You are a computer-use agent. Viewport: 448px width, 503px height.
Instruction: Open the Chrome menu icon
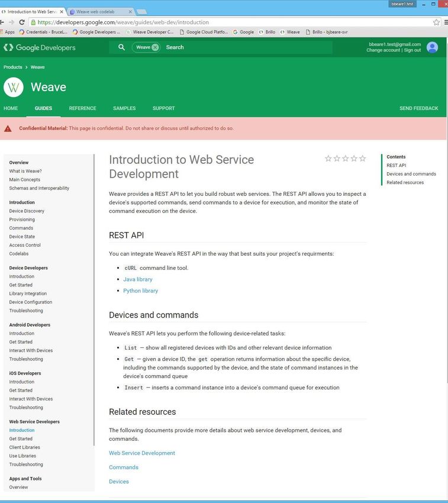pos(446,22)
